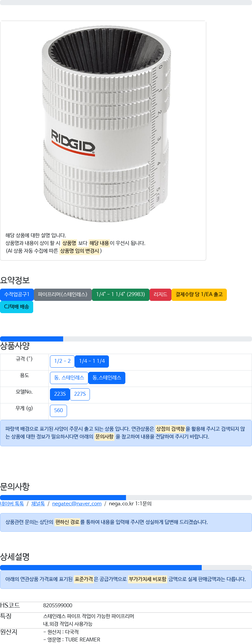Pick model number 223S
252x644 pixels.
coord(60,394)
